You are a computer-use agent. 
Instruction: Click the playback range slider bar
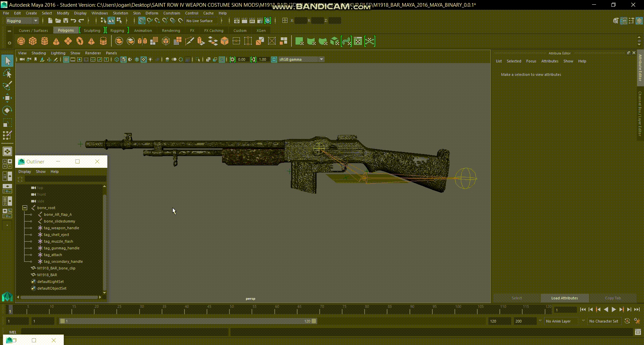click(188, 321)
